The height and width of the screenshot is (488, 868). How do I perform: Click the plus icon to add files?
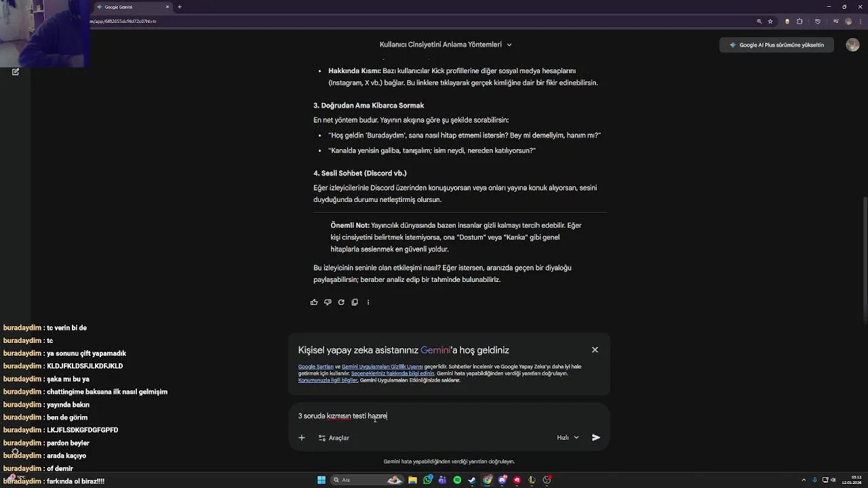[x=302, y=438]
